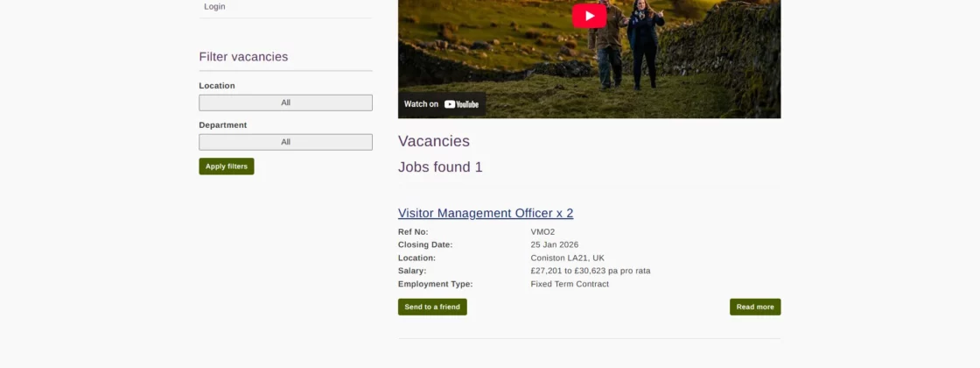Click the Vacancies section heading

(x=434, y=141)
